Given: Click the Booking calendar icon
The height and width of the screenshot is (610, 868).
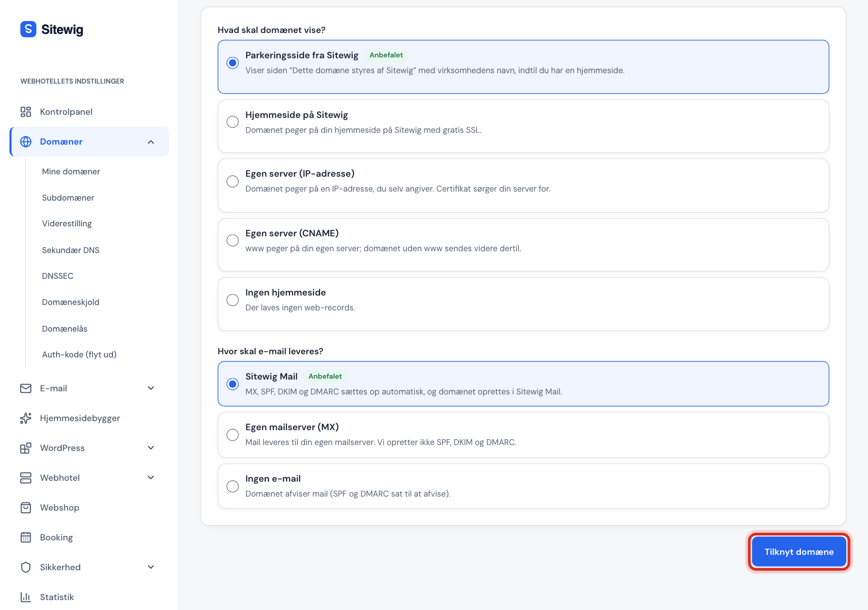Looking at the screenshot, I should [26, 537].
